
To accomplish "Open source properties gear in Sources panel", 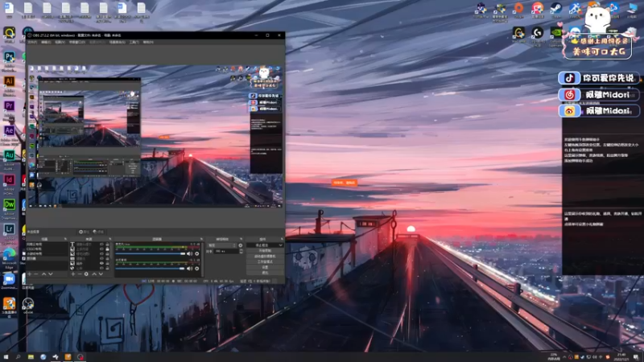I will point(86,274).
